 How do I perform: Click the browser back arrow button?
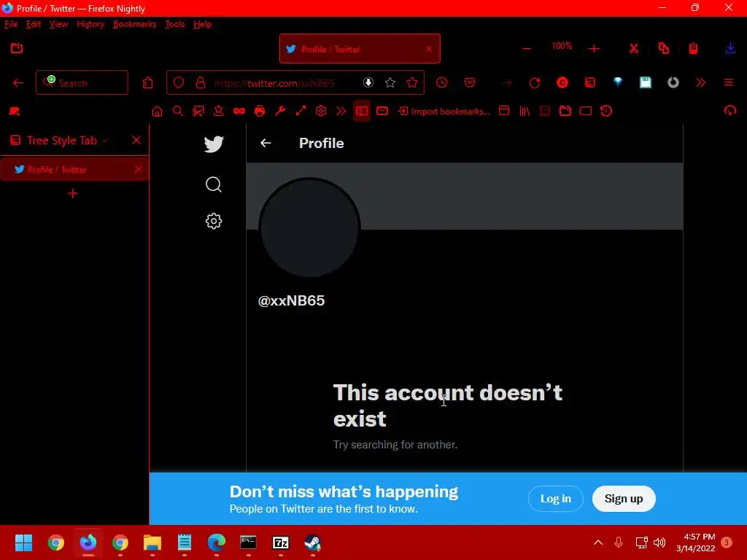[18, 83]
